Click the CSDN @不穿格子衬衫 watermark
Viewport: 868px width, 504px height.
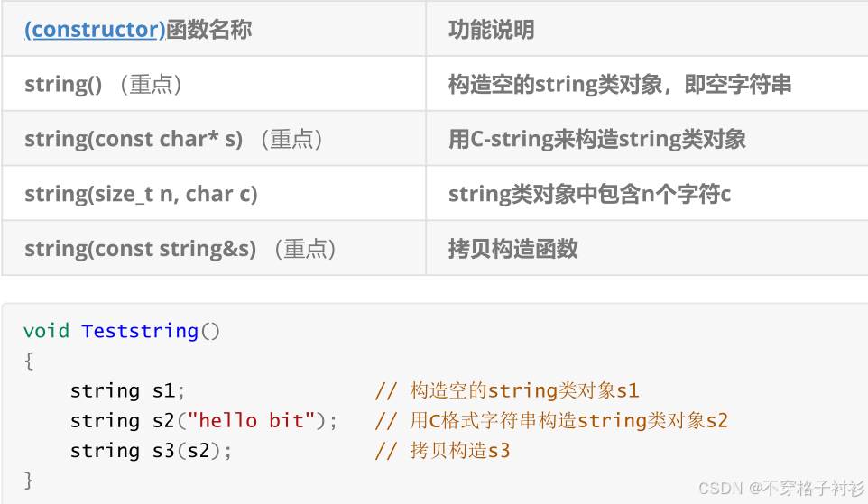[x=781, y=488]
